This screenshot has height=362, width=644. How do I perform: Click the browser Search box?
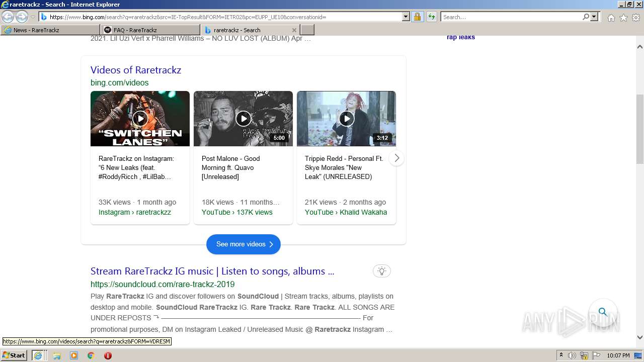point(511,17)
